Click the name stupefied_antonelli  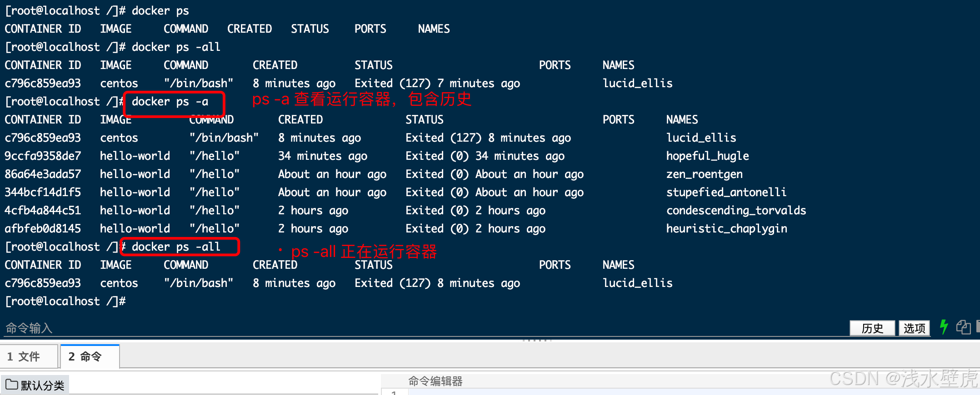click(726, 192)
